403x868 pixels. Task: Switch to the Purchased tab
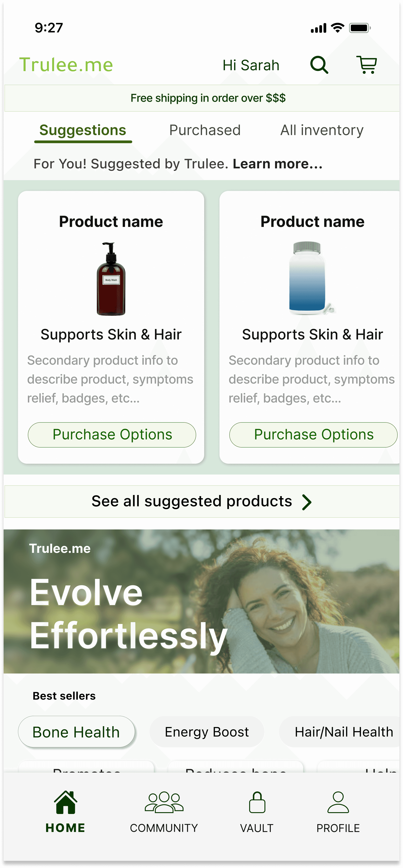205,130
